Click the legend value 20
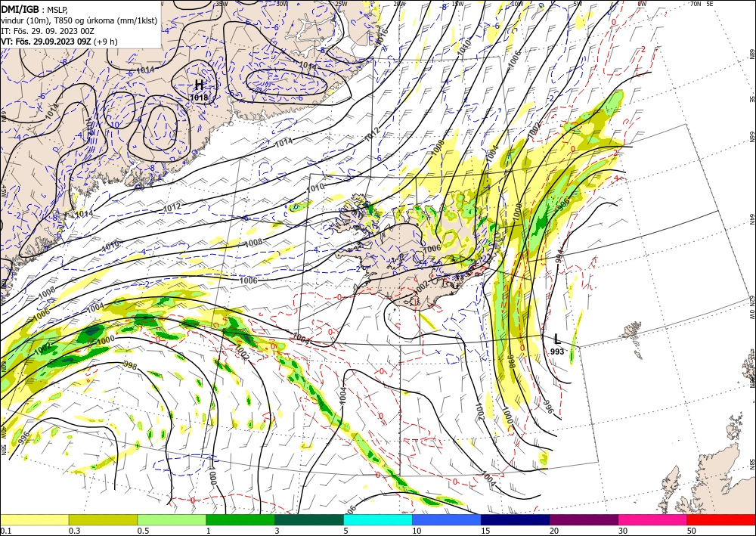The image size is (756, 536). (554, 531)
